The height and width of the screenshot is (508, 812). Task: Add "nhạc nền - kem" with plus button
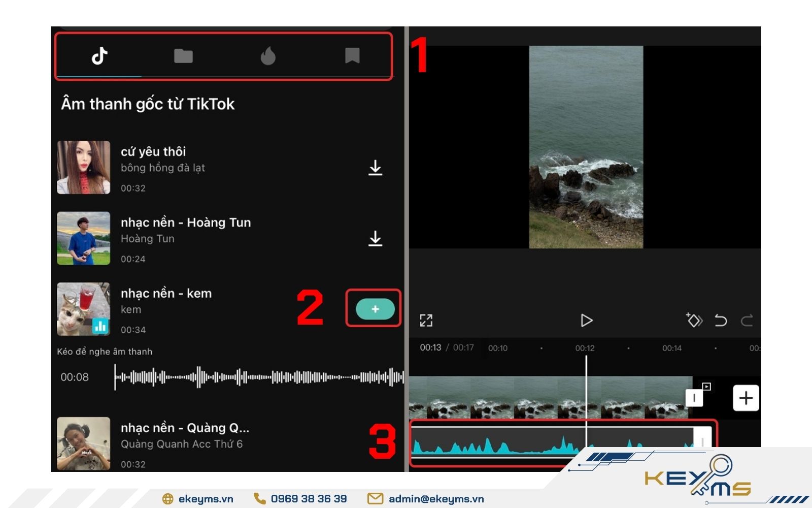pyautogui.click(x=375, y=309)
